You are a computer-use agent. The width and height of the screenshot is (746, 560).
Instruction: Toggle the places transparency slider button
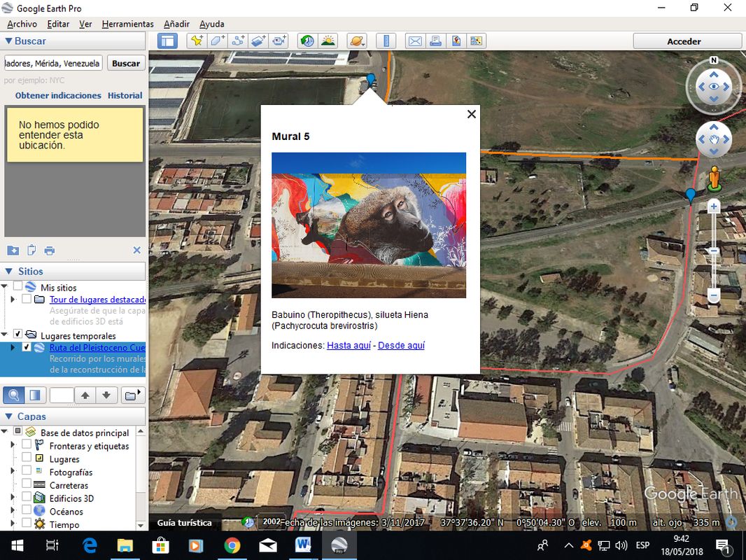(x=36, y=395)
